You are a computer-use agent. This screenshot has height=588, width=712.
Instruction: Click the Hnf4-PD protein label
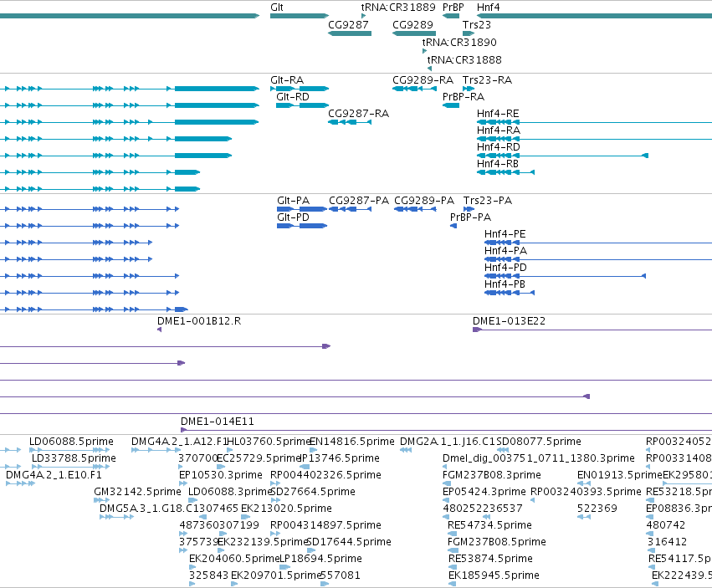[506, 268]
